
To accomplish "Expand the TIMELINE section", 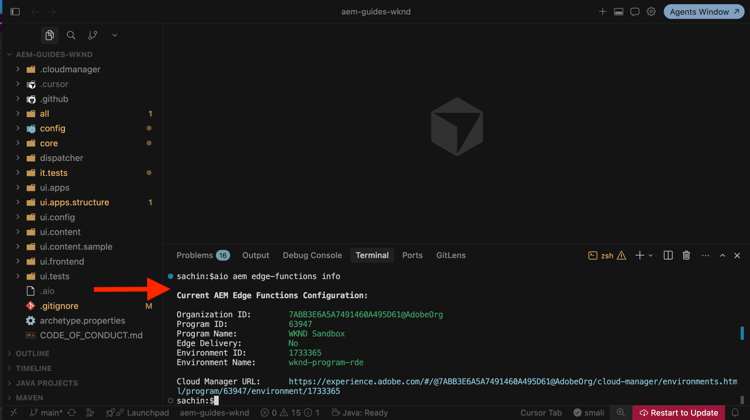I will 33,368.
